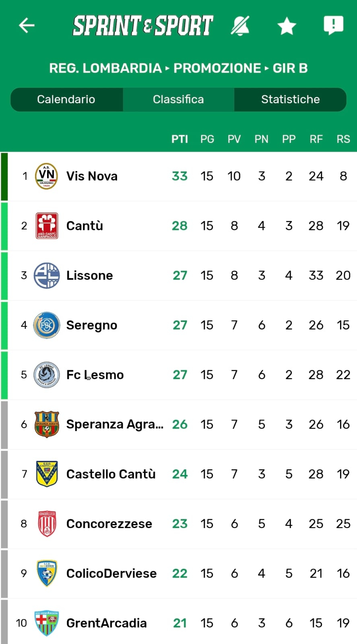Toggle the muted notifications bell
The height and width of the screenshot is (644, 357).
tap(240, 26)
